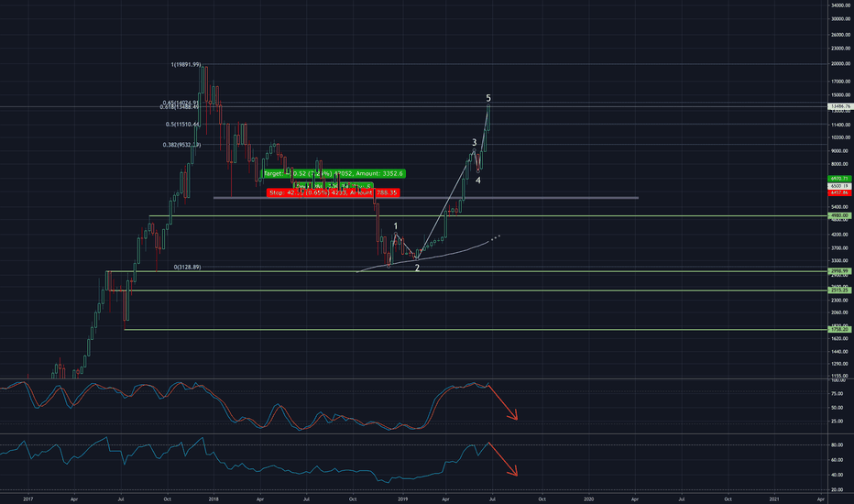Image resolution: width=854 pixels, height=504 pixels.
Task: Click the green 2515.25 level tag
Action: pyautogui.click(x=839, y=290)
